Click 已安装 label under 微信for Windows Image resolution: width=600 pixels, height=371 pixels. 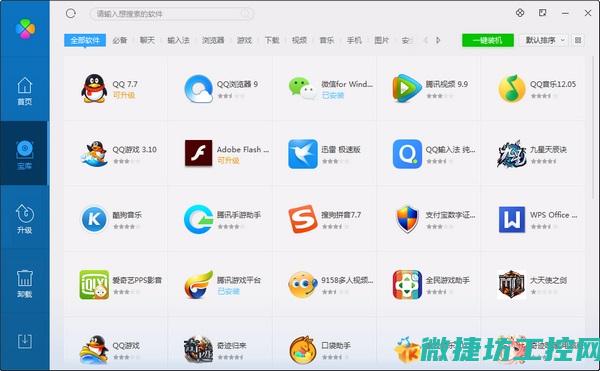[x=333, y=95]
